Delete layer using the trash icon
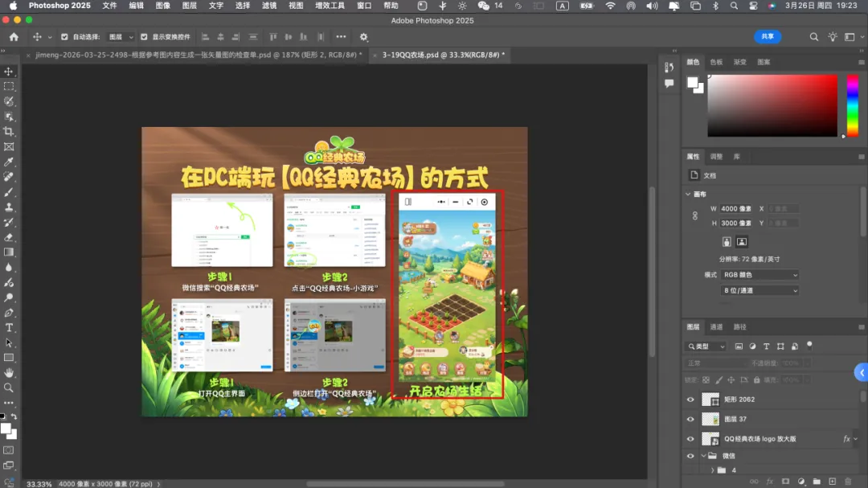Screen dimensions: 868x488 click(x=847, y=481)
